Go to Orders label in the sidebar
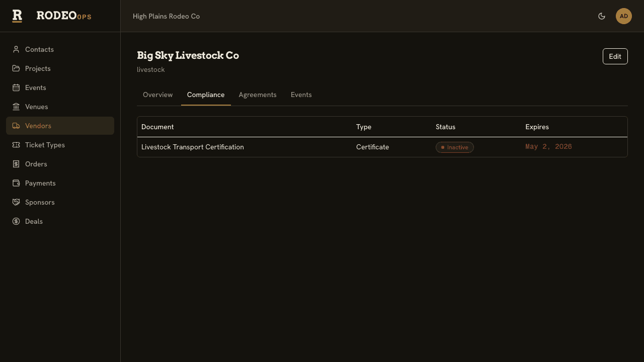 tap(36, 164)
